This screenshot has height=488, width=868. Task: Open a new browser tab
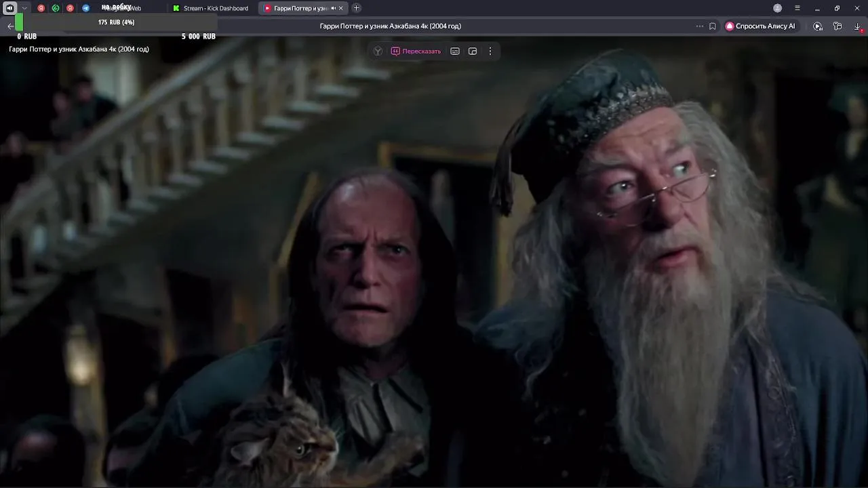click(357, 8)
